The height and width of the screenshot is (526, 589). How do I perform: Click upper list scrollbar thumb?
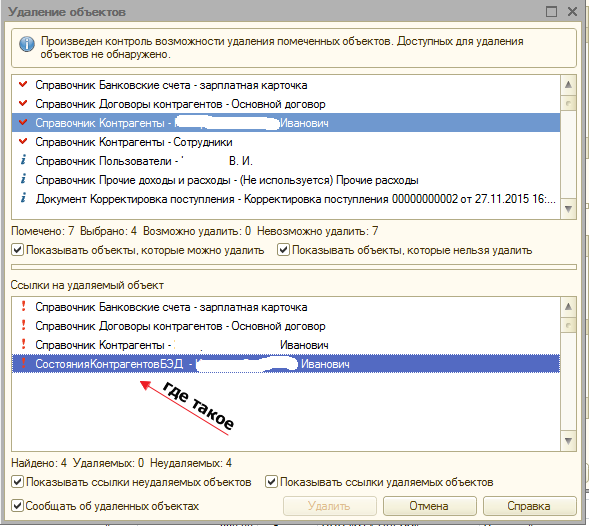point(568,103)
